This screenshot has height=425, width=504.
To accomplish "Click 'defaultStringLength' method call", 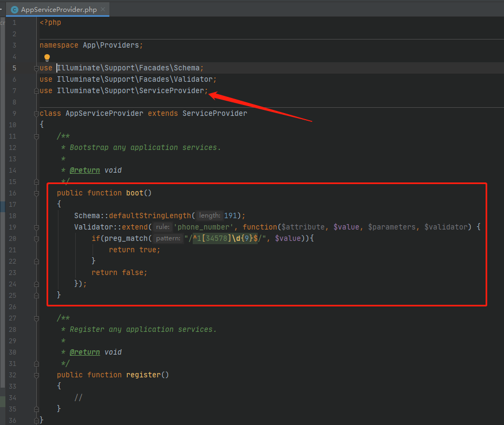I will [x=150, y=215].
